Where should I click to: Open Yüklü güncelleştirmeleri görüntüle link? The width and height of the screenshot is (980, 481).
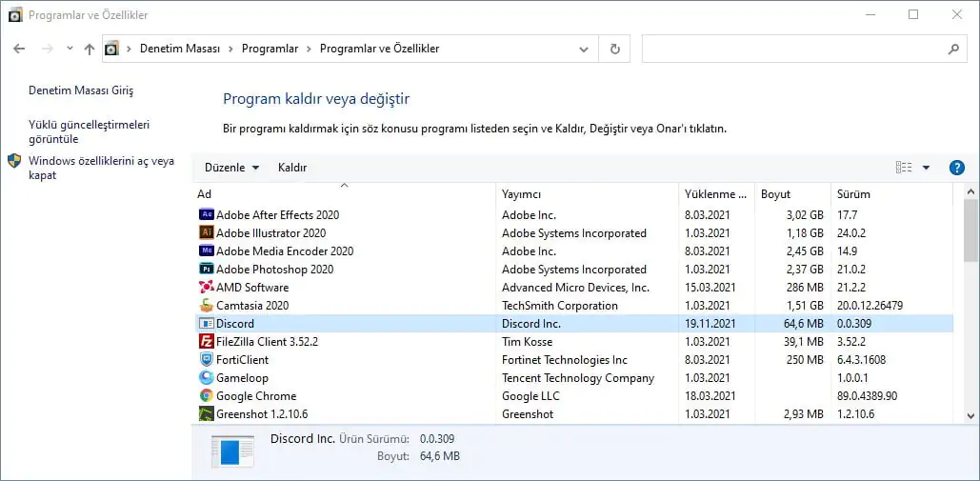point(90,131)
